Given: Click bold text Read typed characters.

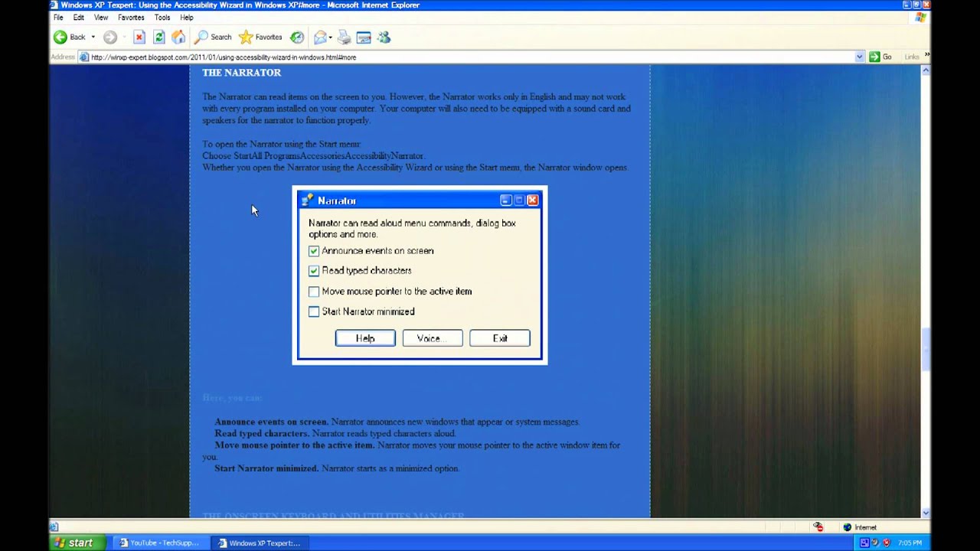Looking at the screenshot, I should pyautogui.click(x=262, y=433).
